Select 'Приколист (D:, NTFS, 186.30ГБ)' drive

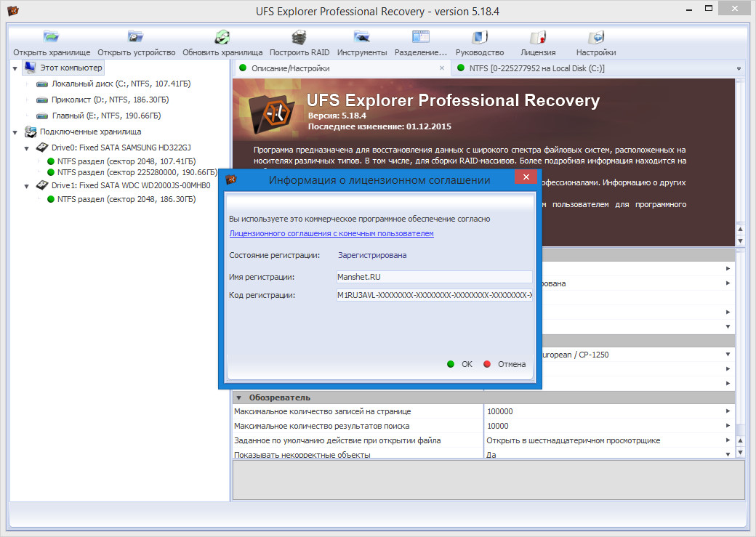[110, 100]
